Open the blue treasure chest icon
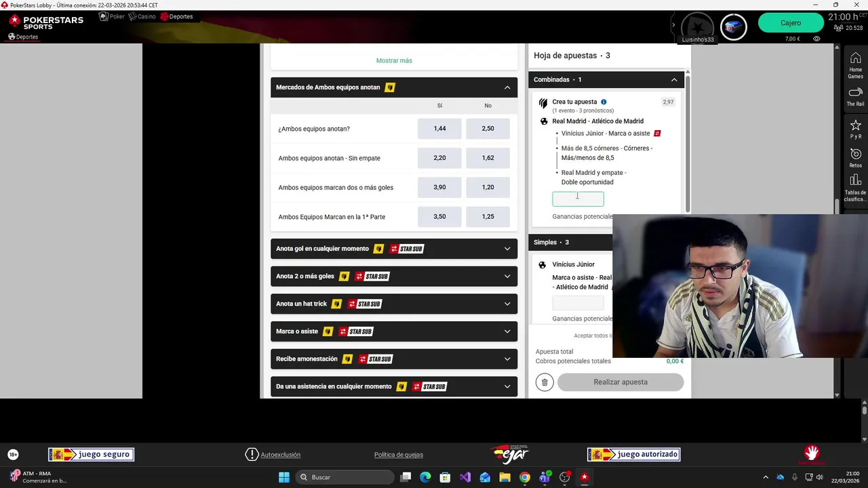Image resolution: width=868 pixels, height=488 pixels. (x=733, y=27)
